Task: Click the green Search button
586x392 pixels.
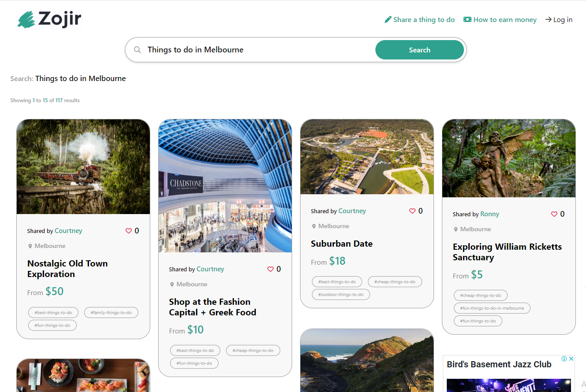Action: [x=419, y=50]
